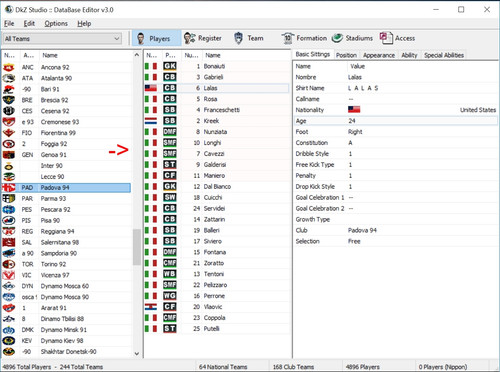
Task: Select player Putelli in the roster
Action: point(217,329)
